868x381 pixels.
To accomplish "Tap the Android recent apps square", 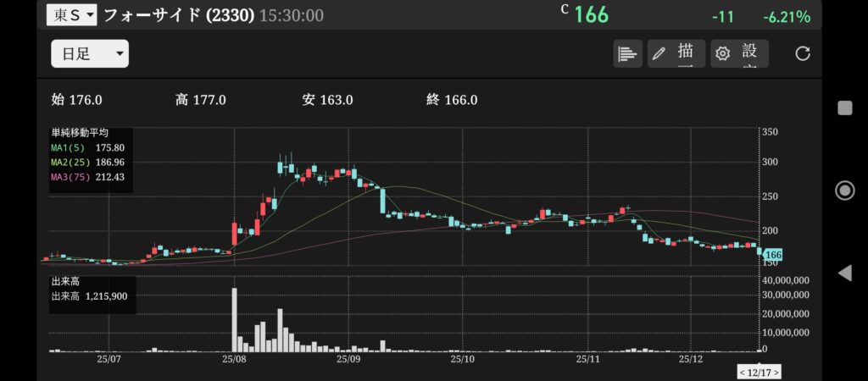I will point(844,108).
